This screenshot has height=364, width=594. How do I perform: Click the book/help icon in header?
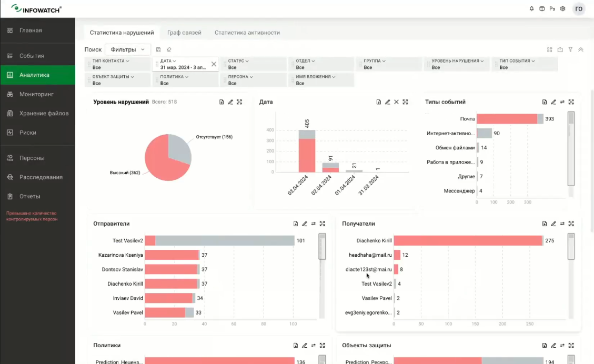[542, 9]
